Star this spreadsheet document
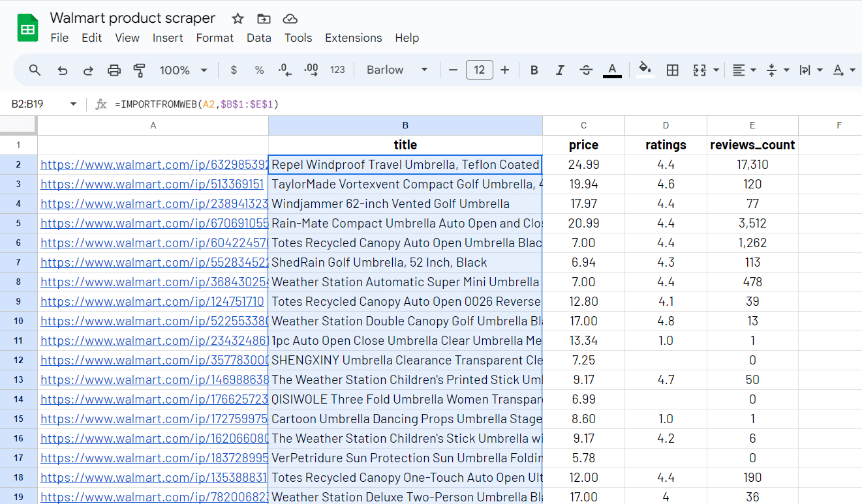 click(x=238, y=19)
